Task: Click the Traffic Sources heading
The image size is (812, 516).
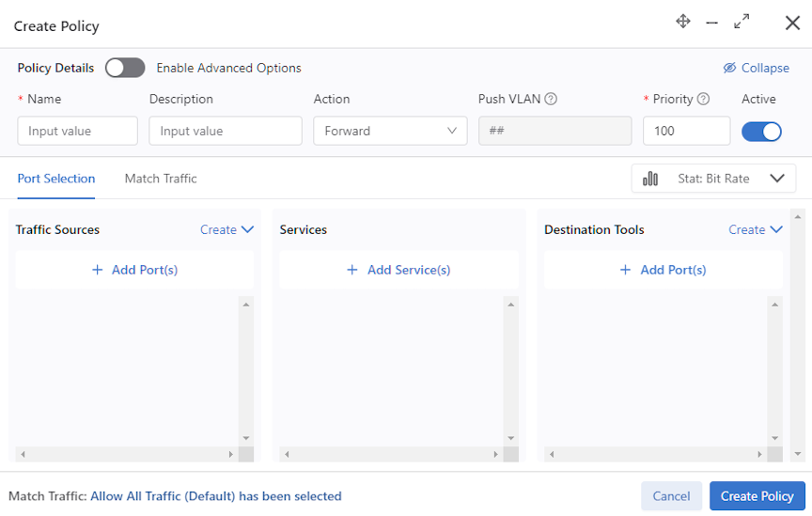Action: click(57, 229)
